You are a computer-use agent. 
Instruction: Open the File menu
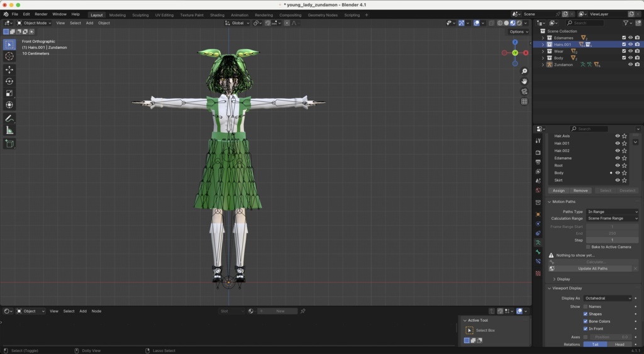[15, 14]
